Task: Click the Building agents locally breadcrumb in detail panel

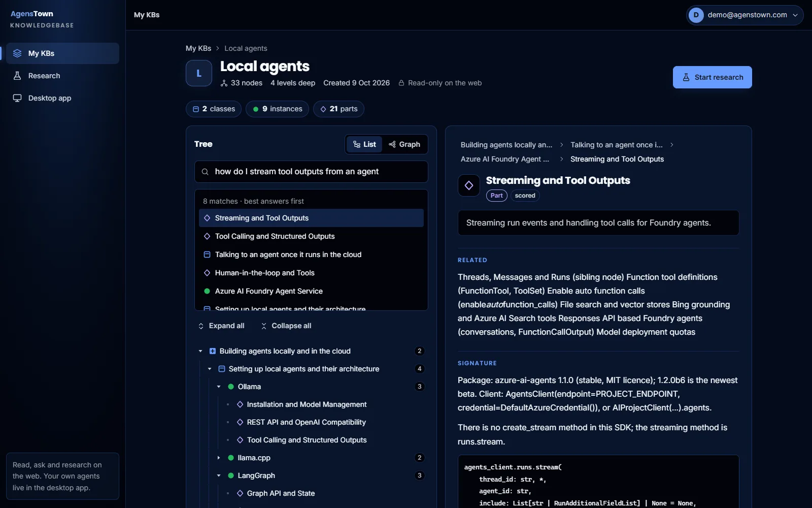Action: coord(506,145)
